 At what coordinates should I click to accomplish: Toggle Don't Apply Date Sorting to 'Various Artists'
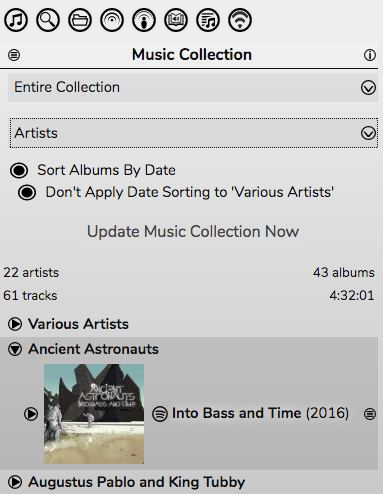click(27, 192)
